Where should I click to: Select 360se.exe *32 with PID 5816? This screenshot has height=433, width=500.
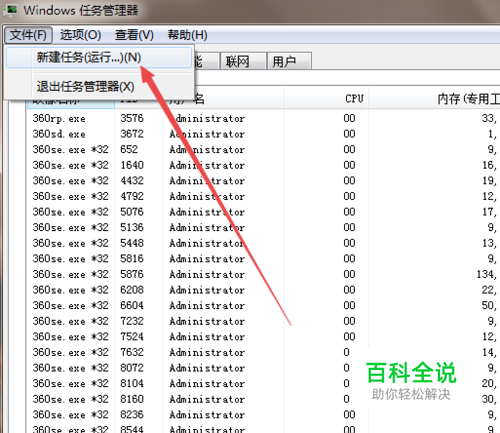pos(71,259)
